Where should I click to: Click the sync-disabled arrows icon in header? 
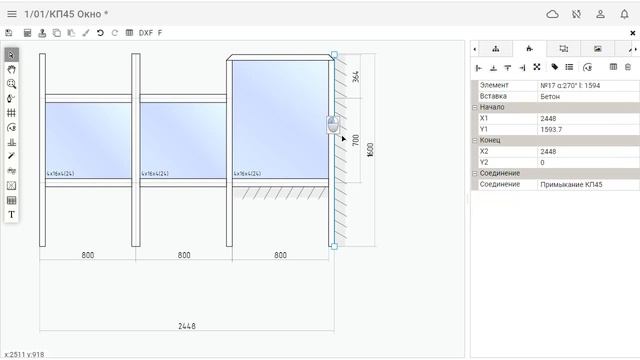pos(576,14)
